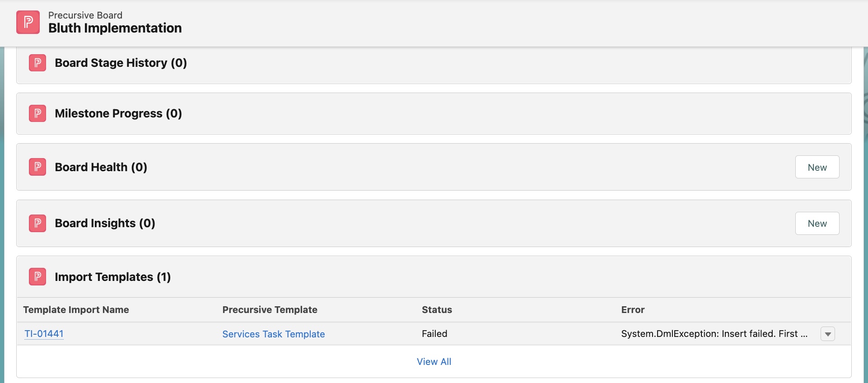Click the Failed status cell

pyautogui.click(x=434, y=334)
